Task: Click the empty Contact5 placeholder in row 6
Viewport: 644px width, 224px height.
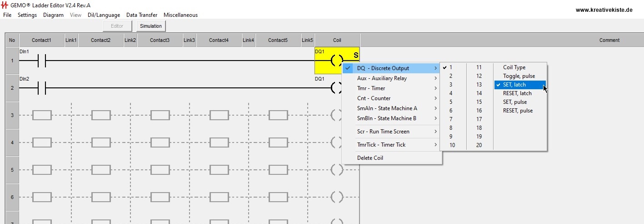Action: pyautogui.click(x=278, y=197)
